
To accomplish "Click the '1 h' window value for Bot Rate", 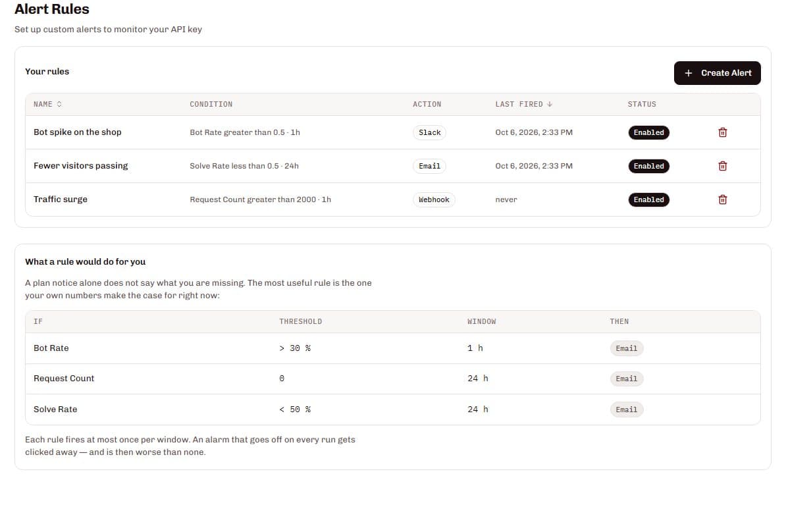I will pos(475,348).
